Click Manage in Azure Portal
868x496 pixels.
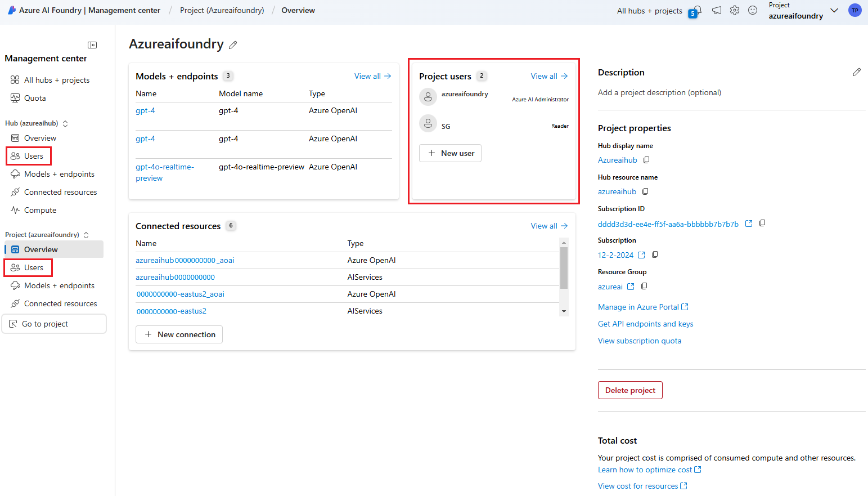pyautogui.click(x=643, y=307)
